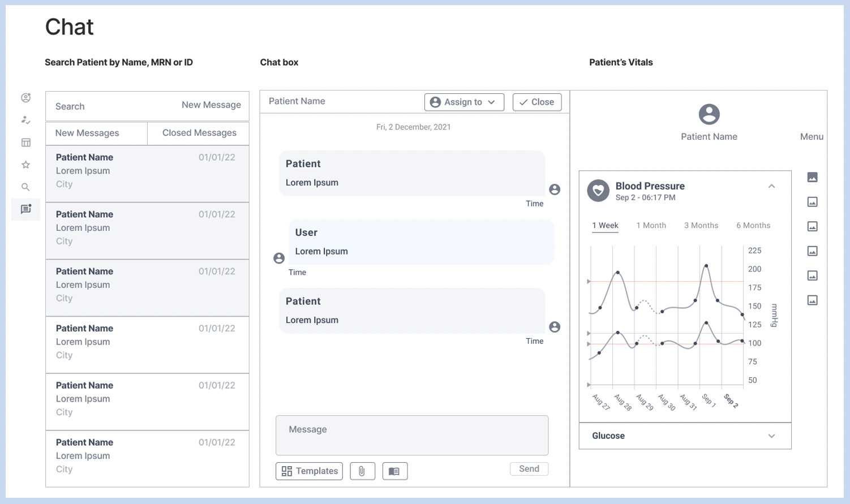Click the Send button
This screenshot has height=504, width=850.
click(529, 469)
